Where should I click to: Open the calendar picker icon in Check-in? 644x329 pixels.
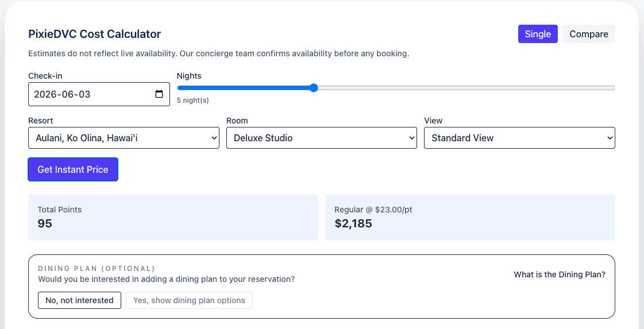[x=159, y=94]
